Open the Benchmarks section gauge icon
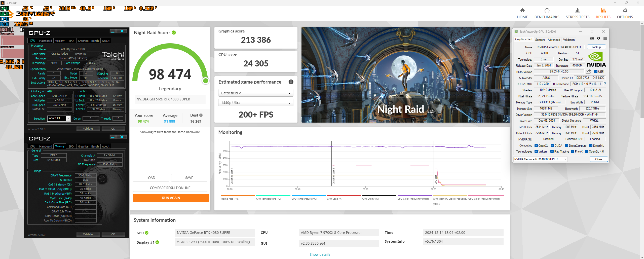 pos(547,10)
